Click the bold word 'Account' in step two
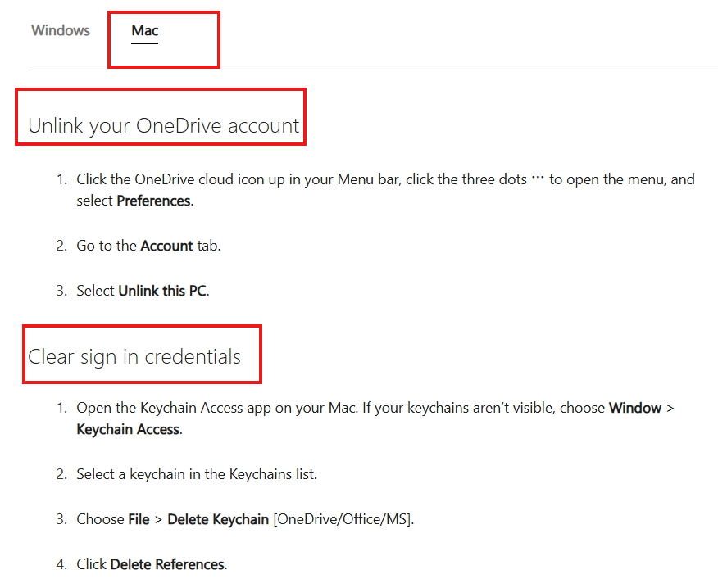Screen dimensions: 718x588 [x=166, y=246]
